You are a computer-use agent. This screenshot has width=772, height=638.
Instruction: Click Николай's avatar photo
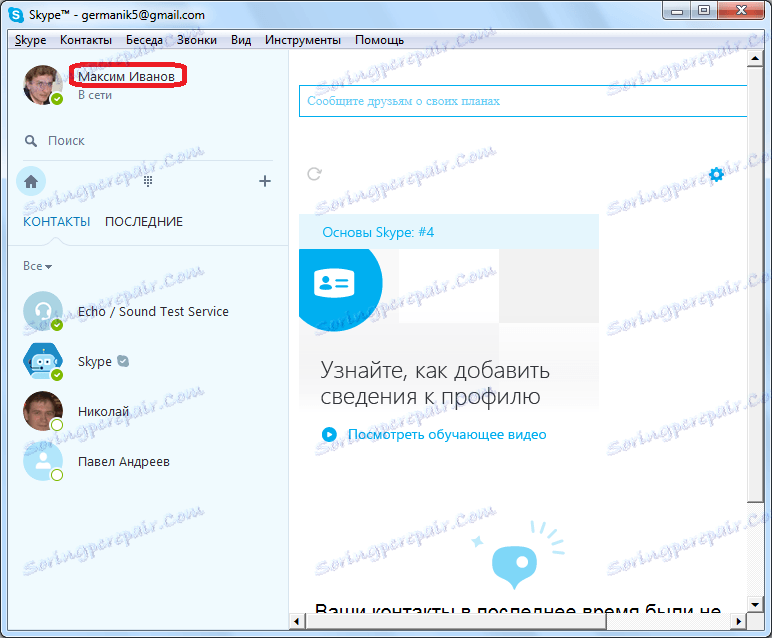click(x=43, y=411)
